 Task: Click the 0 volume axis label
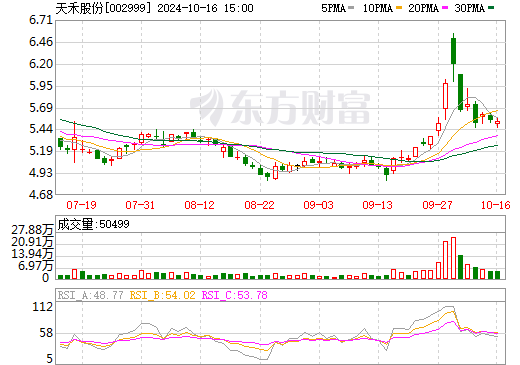click(x=46, y=278)
